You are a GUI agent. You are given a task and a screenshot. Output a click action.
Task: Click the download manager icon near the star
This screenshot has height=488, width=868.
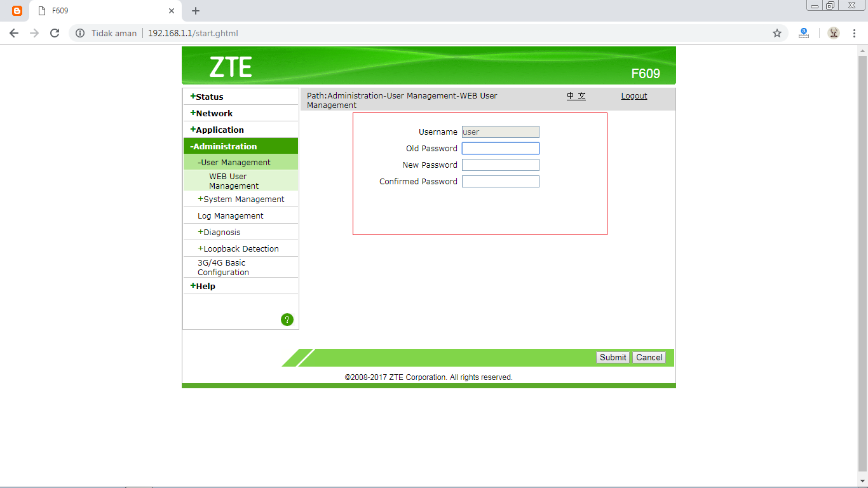(x=804, y=33)
